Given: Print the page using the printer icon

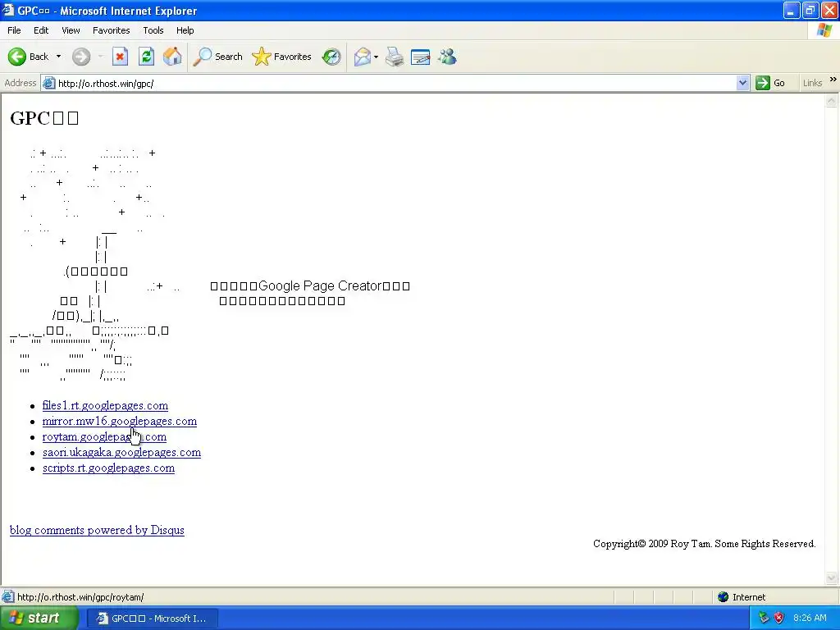Looking at the screenshot, I should pyautogui.click(x=395, y=57).
